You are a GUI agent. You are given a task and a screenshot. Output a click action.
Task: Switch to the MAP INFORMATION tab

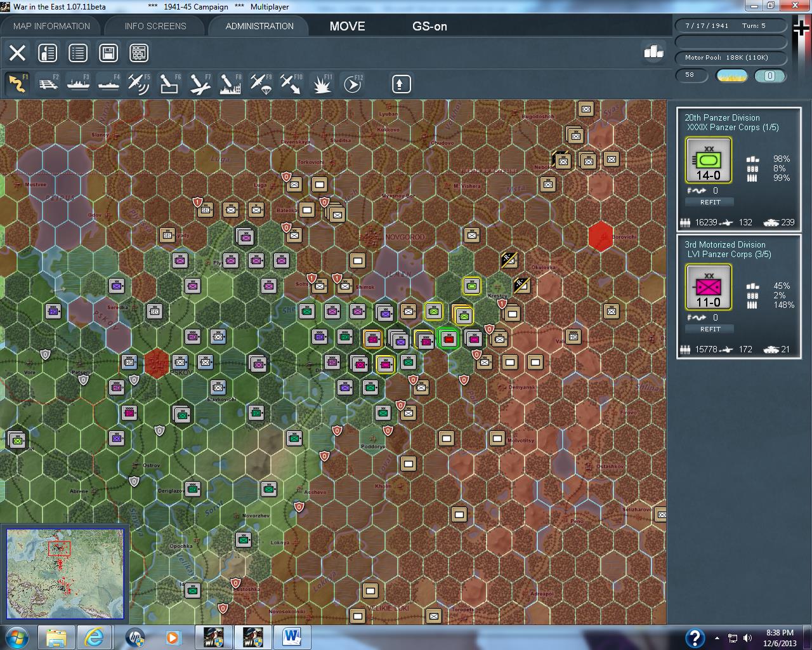(x=51, y=26)
